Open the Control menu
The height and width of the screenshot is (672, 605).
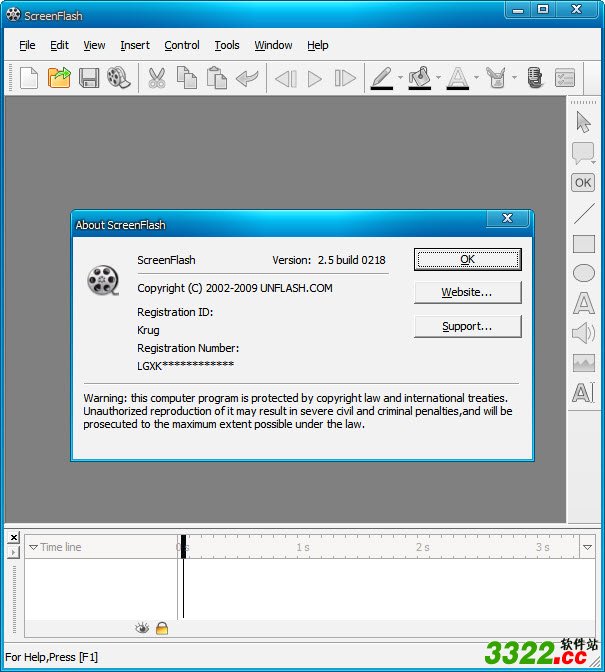point(182,45)
